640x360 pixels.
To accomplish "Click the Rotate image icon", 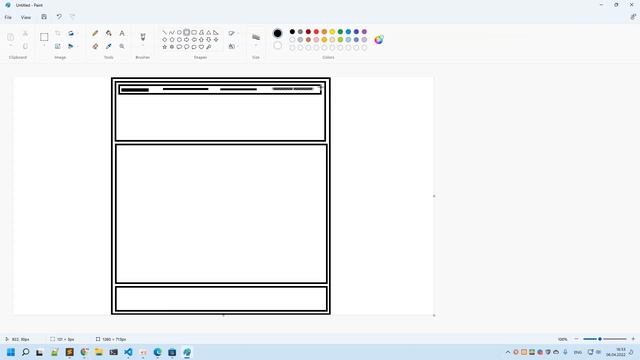I will click(x=71, y=33).
